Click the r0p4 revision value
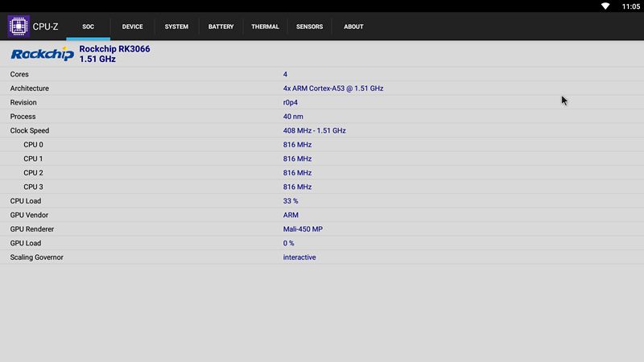This screenshot has height=362, width=644. pos(291,103)
